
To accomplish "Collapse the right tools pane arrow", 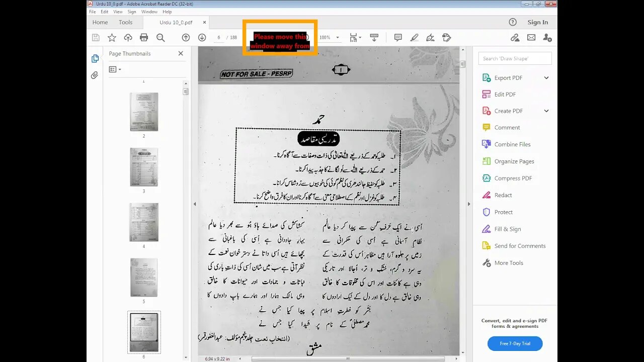I will (x=469, y=204).
